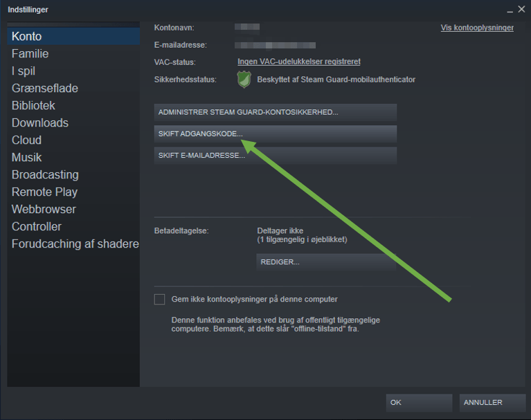The image size is (531, 420).
Task: Click Administrer Steam Guard-kontosikkerhed button
Action: point(276,112)
